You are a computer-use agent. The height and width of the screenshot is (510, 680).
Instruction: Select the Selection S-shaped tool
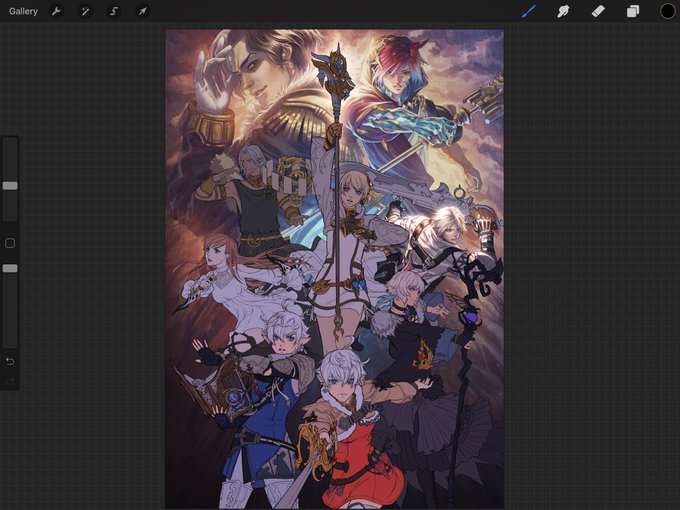click(x=114, y=11)
